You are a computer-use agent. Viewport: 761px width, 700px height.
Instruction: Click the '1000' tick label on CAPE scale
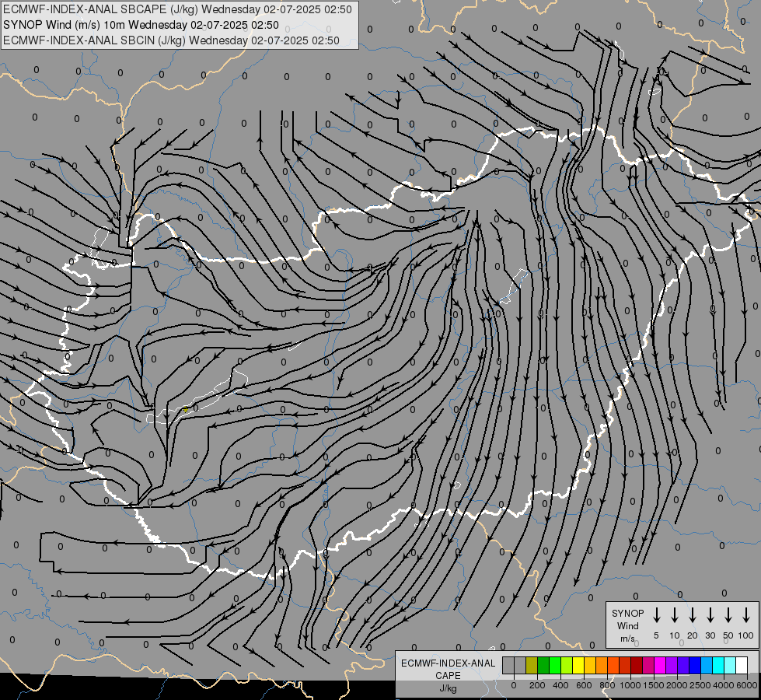630,685
